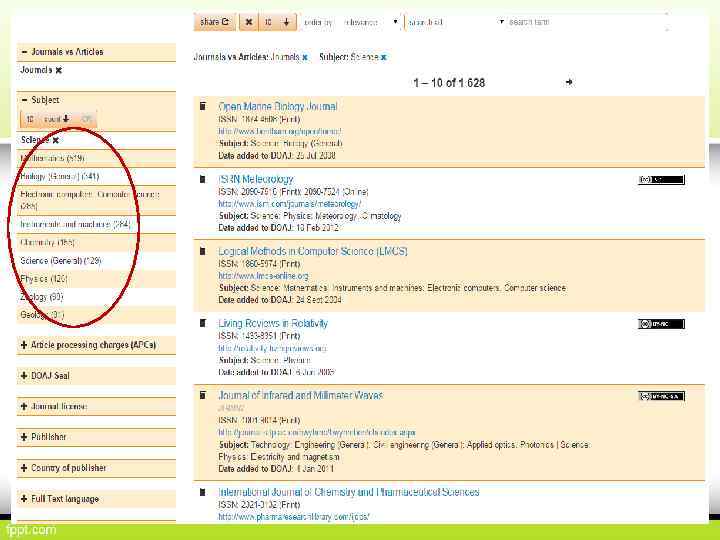This screenshot has height=540, width=720.
Task: Filter by Geology subject
Action: tap(42, 315)
